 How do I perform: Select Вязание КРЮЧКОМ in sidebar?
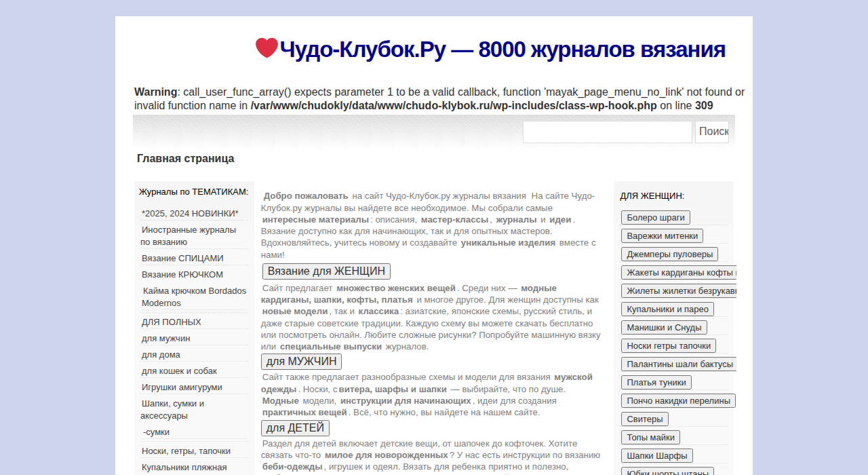pyautogui.click(x=182, y=274)
